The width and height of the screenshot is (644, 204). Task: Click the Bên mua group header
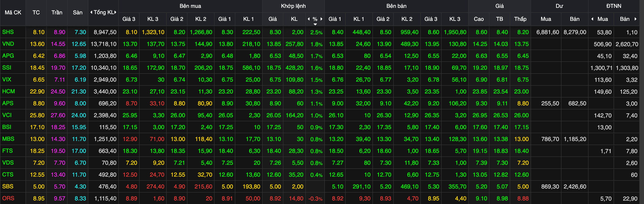[x=190, y=6]
